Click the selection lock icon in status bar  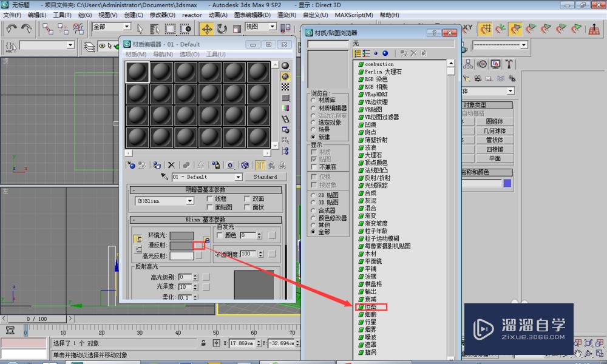pyautogui.click(x=203, y=343)
